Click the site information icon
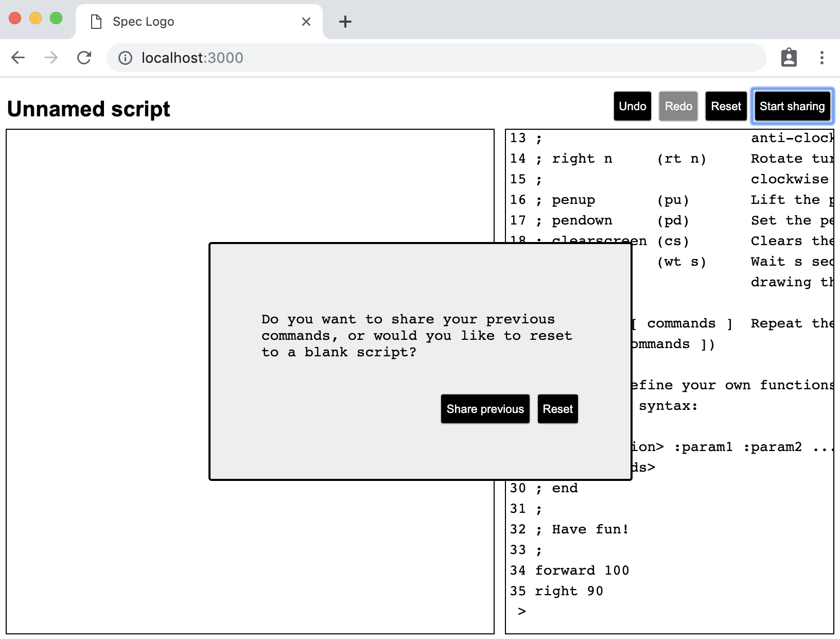840x639 pixels. [125, 58]
